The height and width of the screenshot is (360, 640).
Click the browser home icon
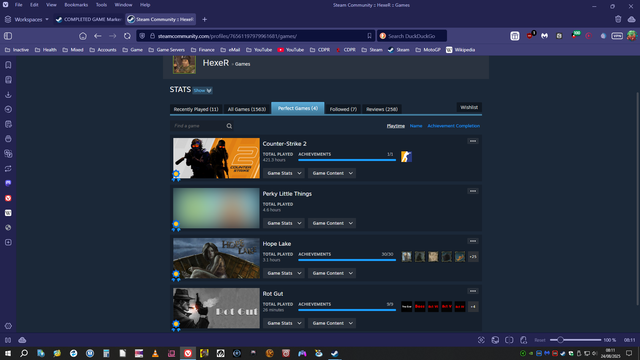pos(83,36)
